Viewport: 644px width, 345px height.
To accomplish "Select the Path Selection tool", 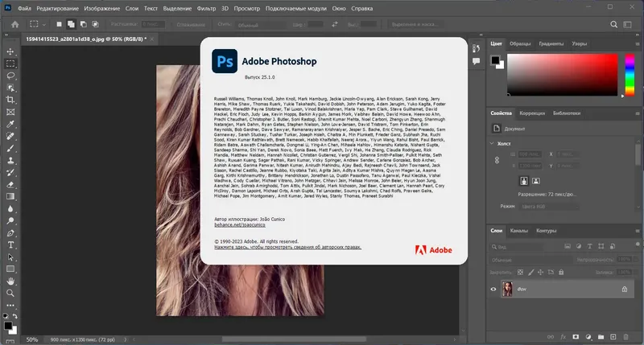I will 10,257.
